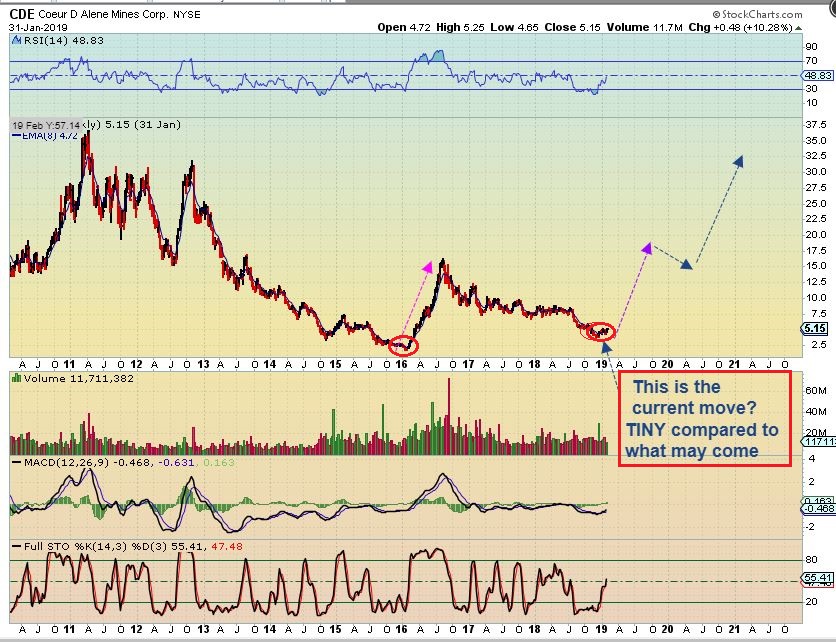
Task: Click the EMA(8) line marker icon
Action: [x=17, y=136]
